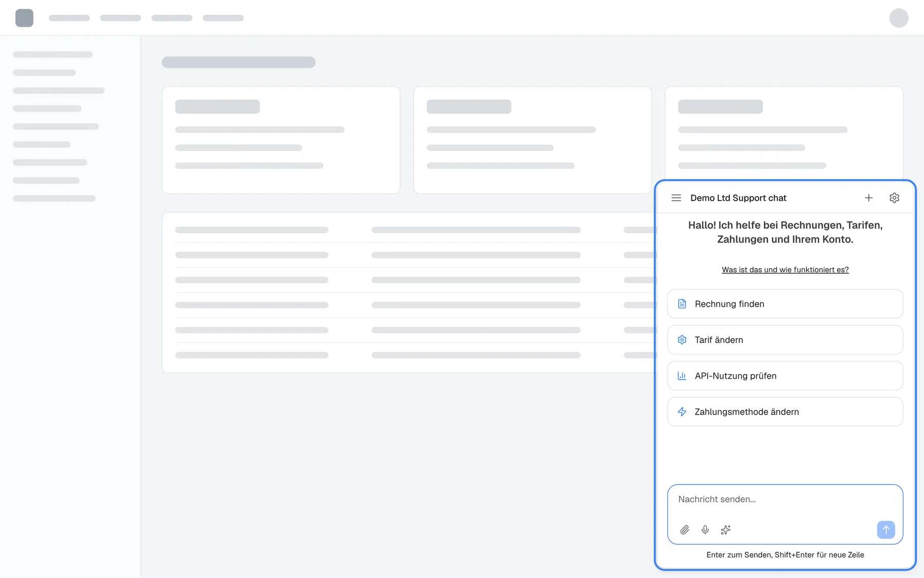Click the 'Demo Ltd Support chat' title
924x578 pixels.
click(x=738, y=198)
